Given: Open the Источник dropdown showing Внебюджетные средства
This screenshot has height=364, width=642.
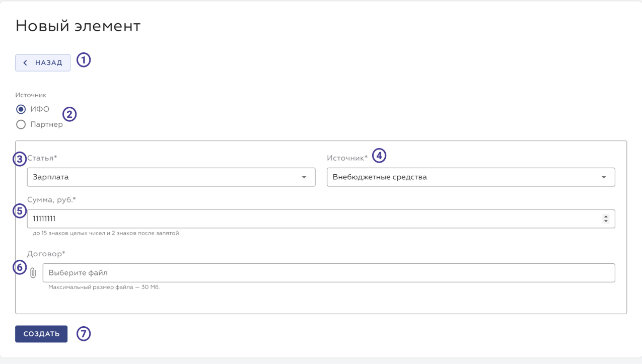Looking at the screenshot, I should pos(471,177).
